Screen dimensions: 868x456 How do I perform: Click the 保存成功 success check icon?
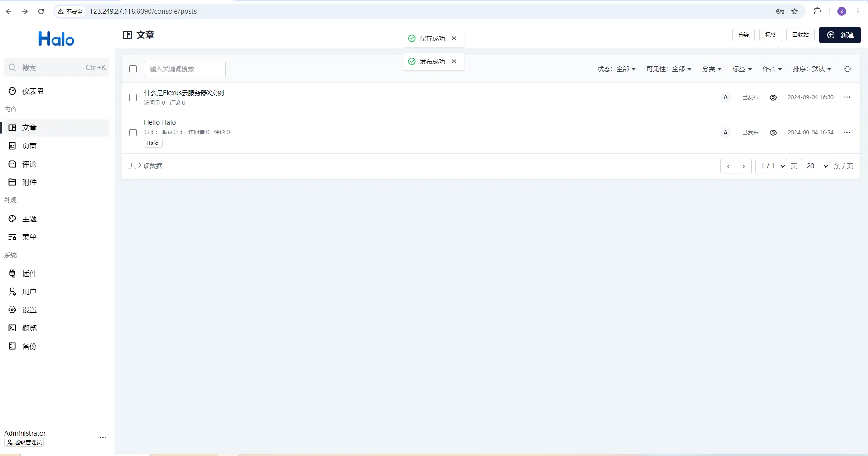[412, 38]
